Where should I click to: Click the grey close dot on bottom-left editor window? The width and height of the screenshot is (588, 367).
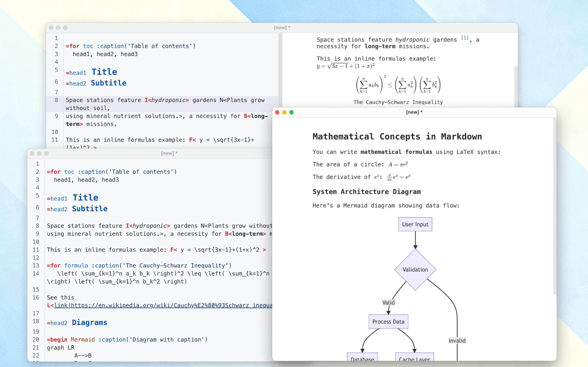tap(32, 153)
